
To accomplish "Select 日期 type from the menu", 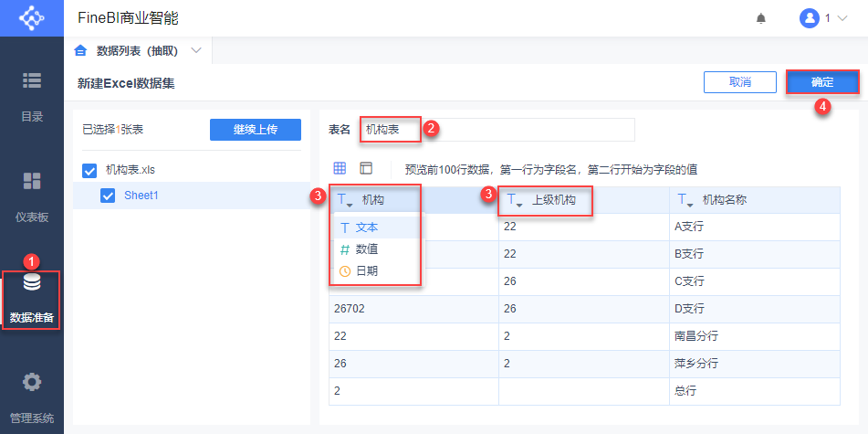I will tap(367, 270).
